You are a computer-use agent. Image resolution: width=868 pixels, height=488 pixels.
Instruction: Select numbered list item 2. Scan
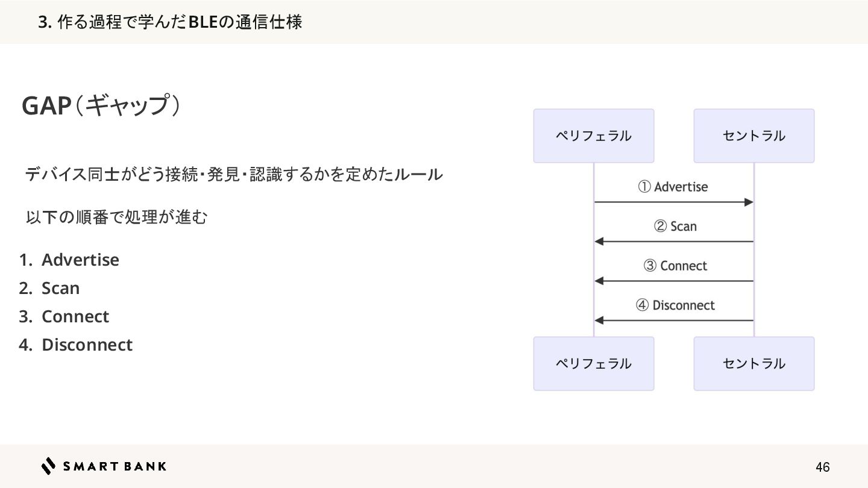point(60,288)
